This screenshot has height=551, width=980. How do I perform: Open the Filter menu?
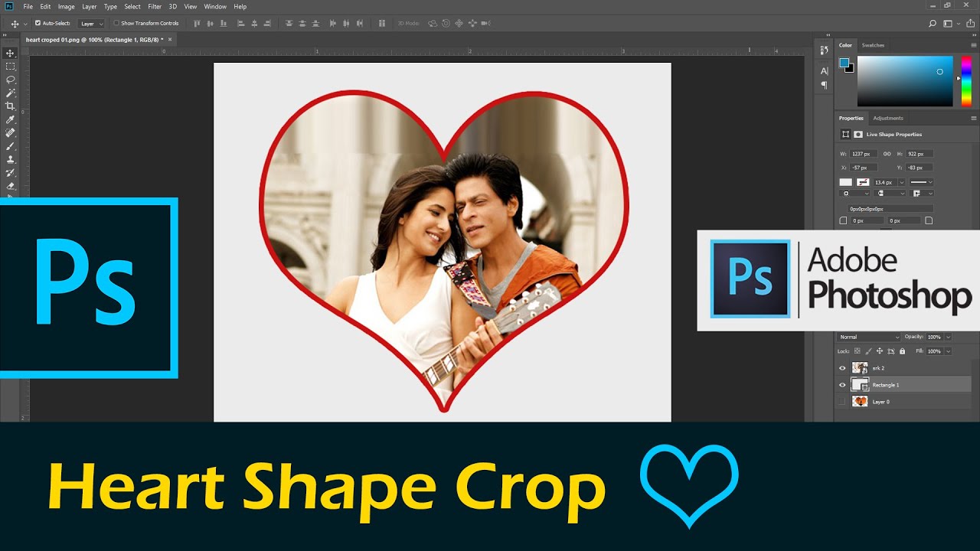(155, 7)
